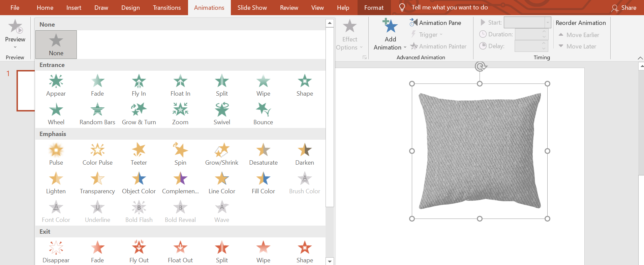Open the Animation Pane
This screenshot has width=644, height=265.
coord(435,23)
